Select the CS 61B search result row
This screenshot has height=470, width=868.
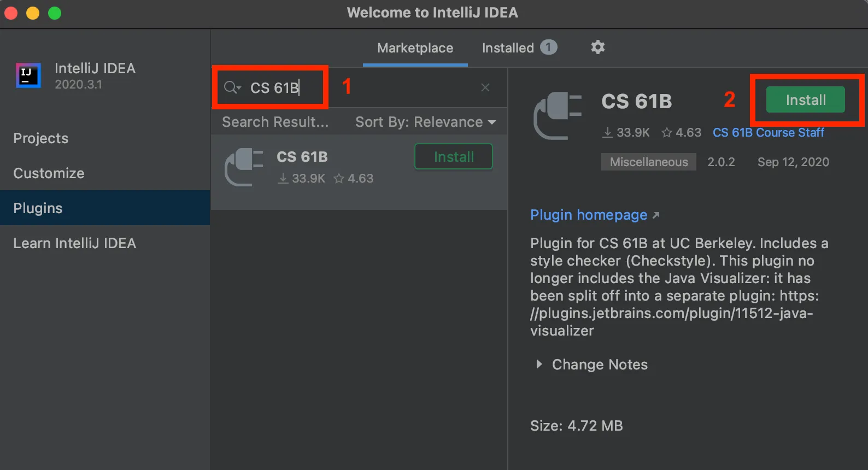tap(359, 172)
